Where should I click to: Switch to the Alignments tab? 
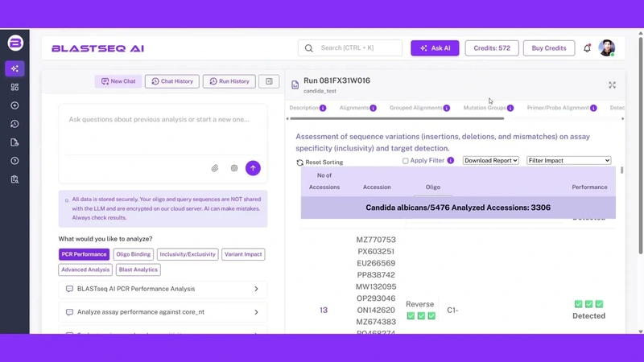[x=354, y=108]
